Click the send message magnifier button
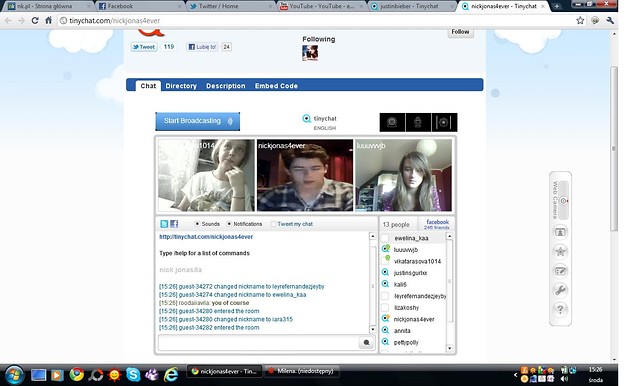This screenshot has width=640, height=386. coord(367,343)
